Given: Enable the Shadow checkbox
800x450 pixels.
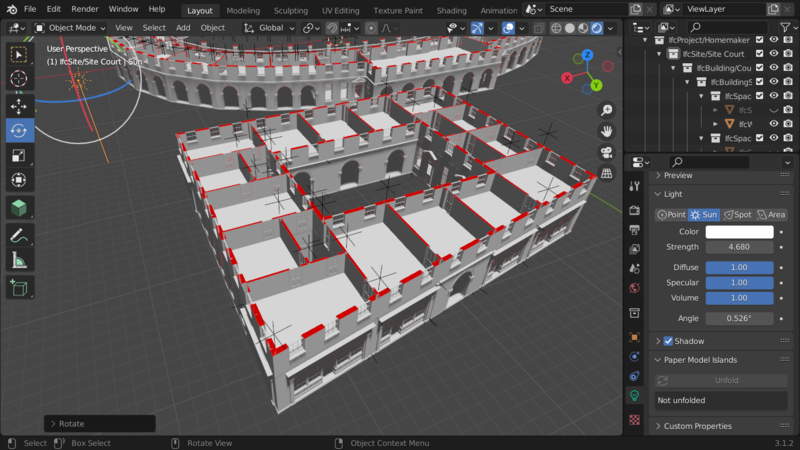Looking at the screenshot, I should click(x=668, y=341).
